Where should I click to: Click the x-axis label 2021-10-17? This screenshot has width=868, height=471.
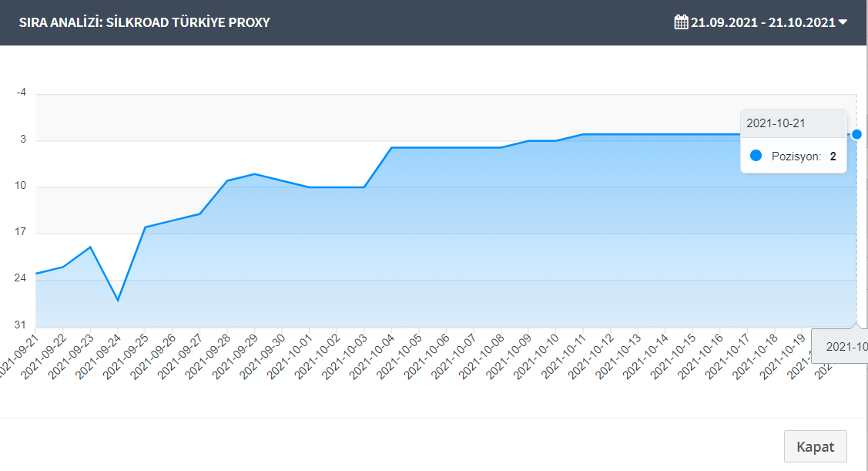pos(727,355)
